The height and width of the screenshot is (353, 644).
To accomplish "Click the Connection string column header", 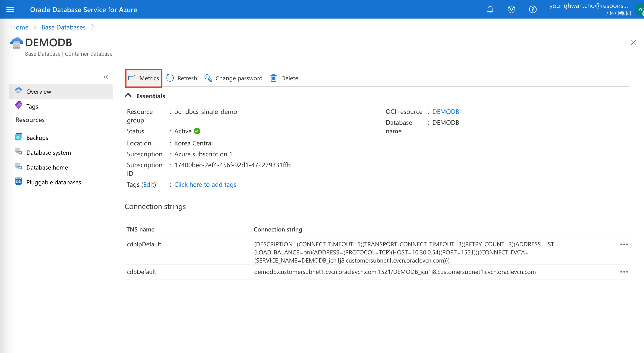I will (278, 229).
